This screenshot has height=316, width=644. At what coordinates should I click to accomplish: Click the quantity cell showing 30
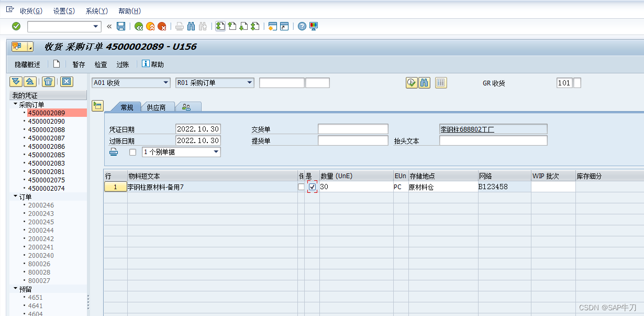coord(356,187)
